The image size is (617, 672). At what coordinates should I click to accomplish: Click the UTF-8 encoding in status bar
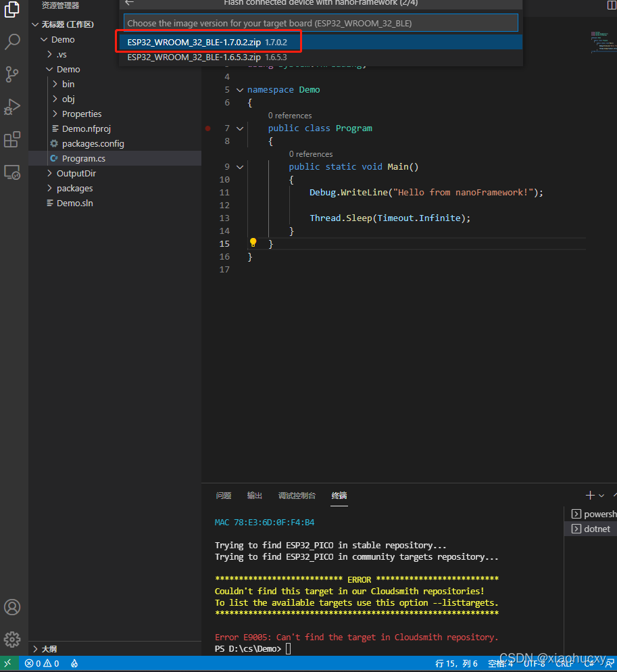pyautogui.click(x=535, y=663)
